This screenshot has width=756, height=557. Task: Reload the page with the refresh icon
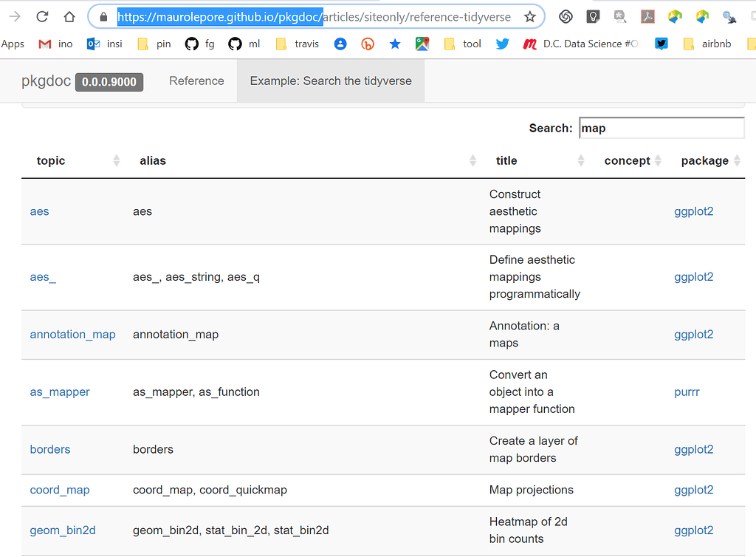(x=42, y=17)
